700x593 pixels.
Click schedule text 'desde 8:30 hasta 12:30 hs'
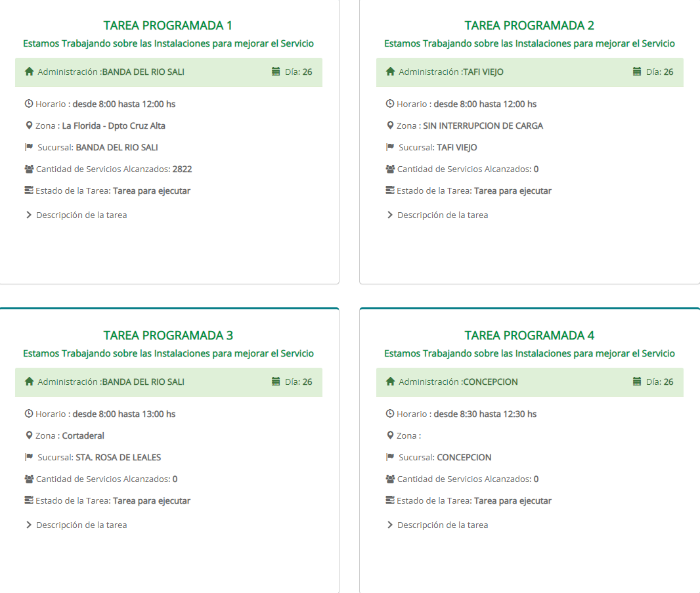click(x=485, y=414)
